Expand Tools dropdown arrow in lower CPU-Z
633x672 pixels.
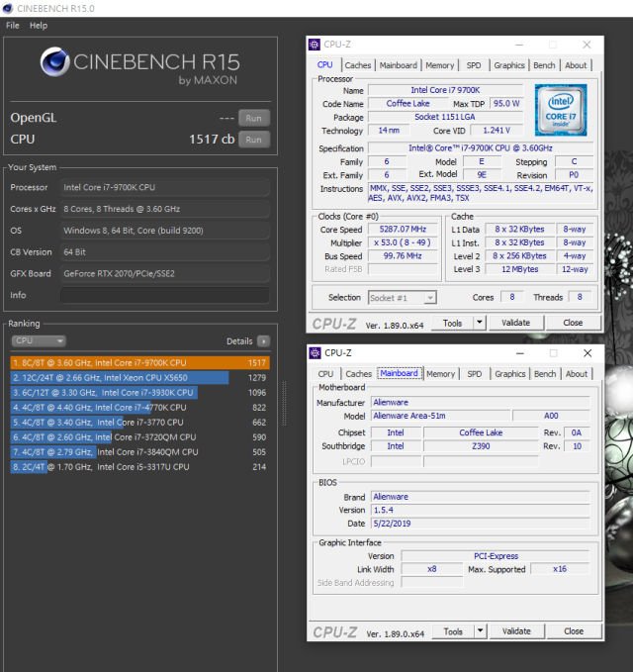481,630
